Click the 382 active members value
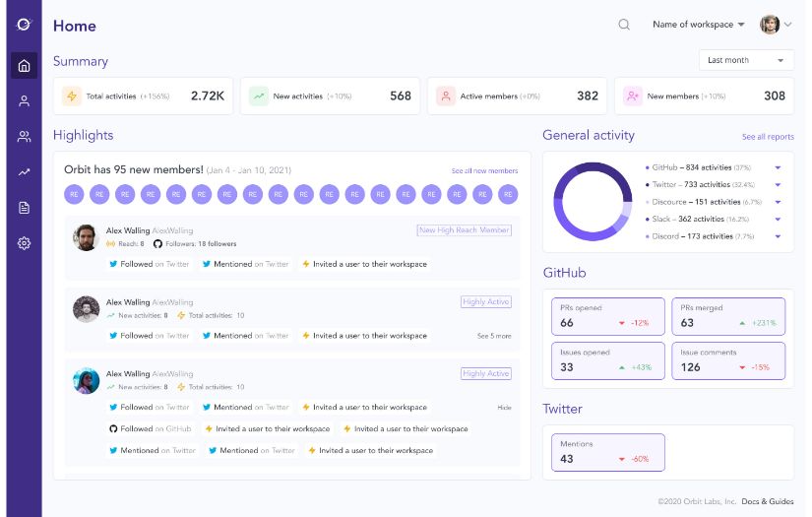 (588, 96)
